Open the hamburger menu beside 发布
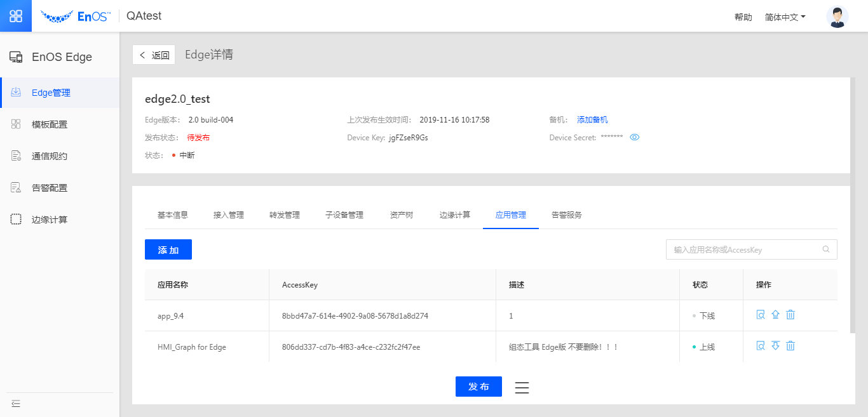 coord(522,387)
